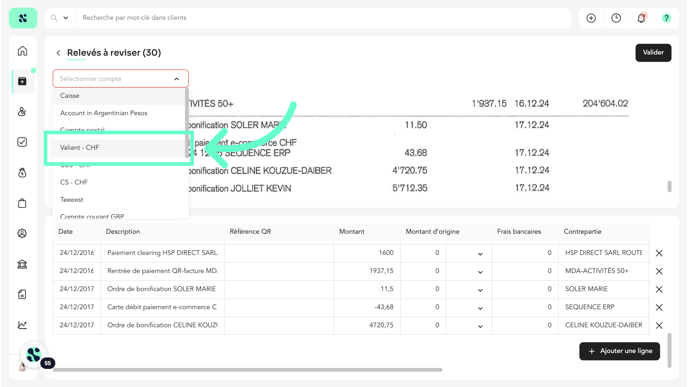Edit description Carte débit paiement e-commerce
The height and width of the screenshot is (387, 688).
162,307
